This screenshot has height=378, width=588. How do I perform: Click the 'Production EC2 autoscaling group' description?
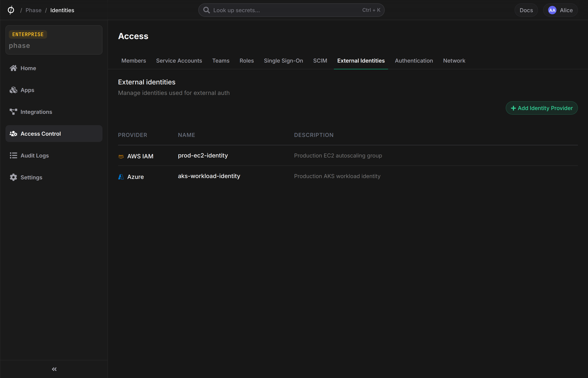click(338, 155)
